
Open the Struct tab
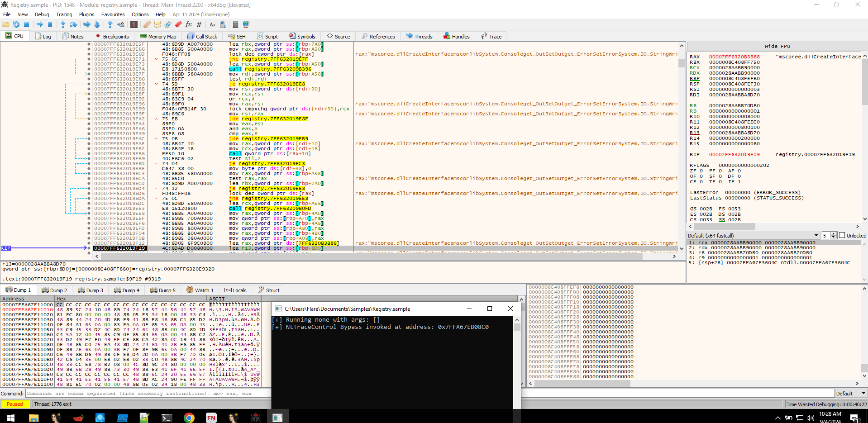coord(269,290)
